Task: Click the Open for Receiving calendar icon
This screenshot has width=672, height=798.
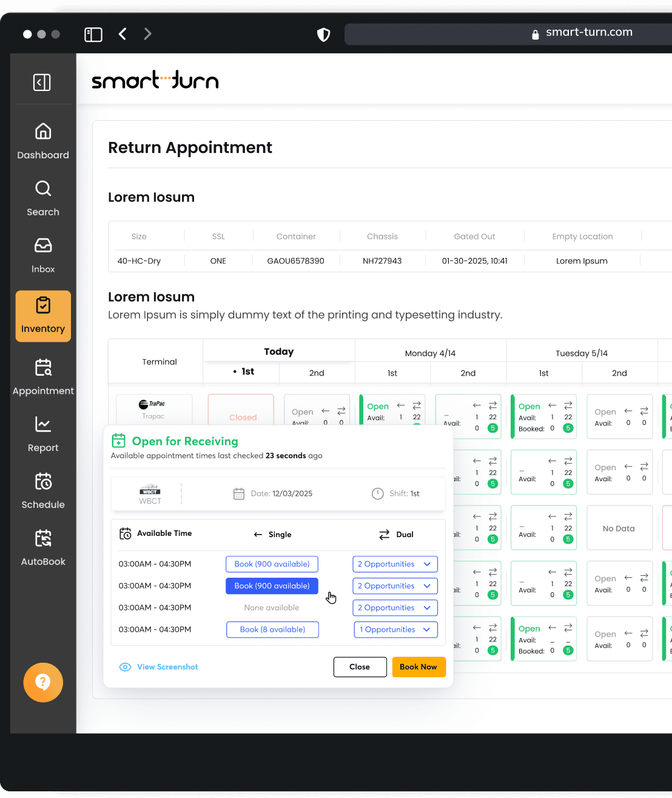Action: click(x=119, y=441)
